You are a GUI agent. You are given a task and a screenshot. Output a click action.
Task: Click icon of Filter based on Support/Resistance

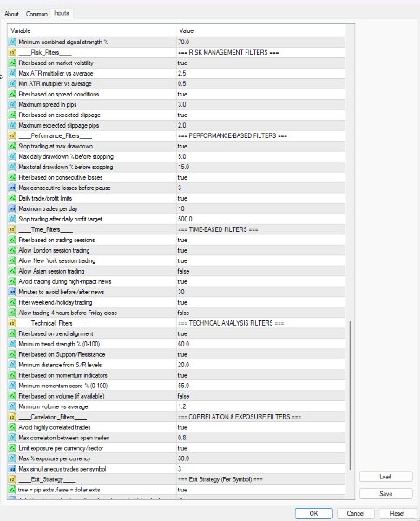(x=12, y=354)
